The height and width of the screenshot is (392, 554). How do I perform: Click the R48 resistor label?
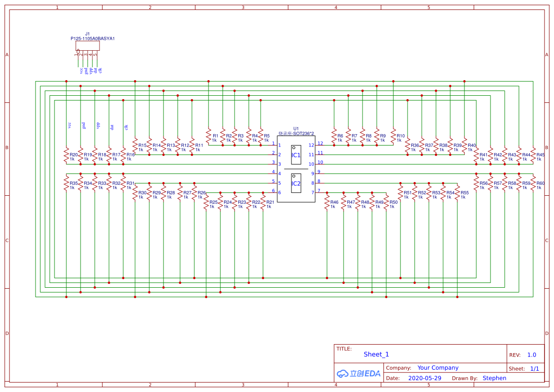tap(365, 202)
